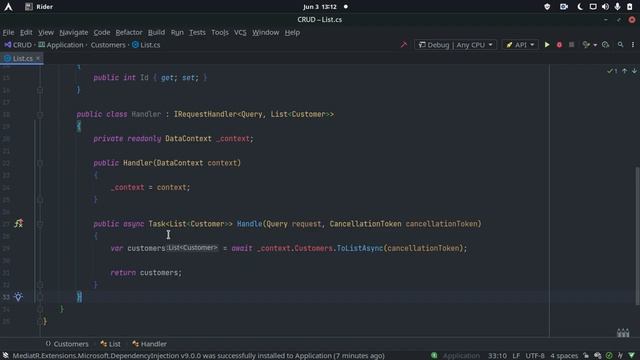Open the Run menu
Screen dimensions: 640x360
pyautogui.click(x=177, y=32)
